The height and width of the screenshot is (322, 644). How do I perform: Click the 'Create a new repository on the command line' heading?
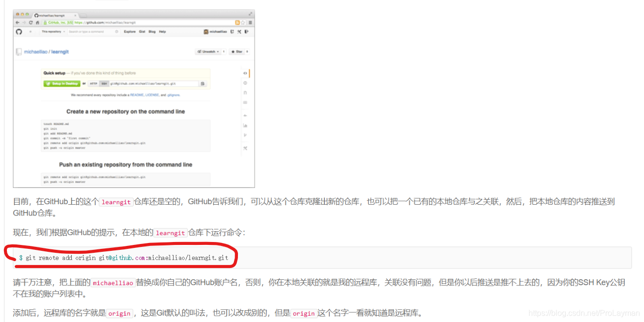click(x=126, y=111)
